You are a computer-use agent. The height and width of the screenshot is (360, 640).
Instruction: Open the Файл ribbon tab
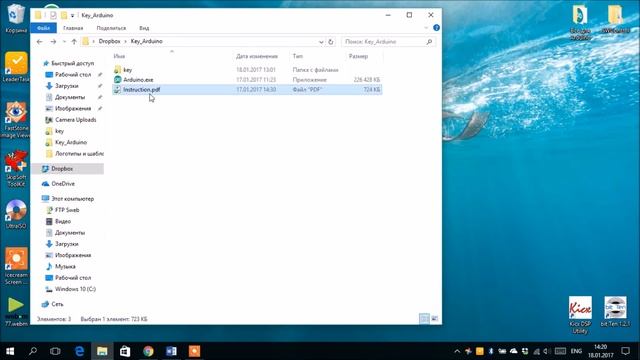coord(43,28)
